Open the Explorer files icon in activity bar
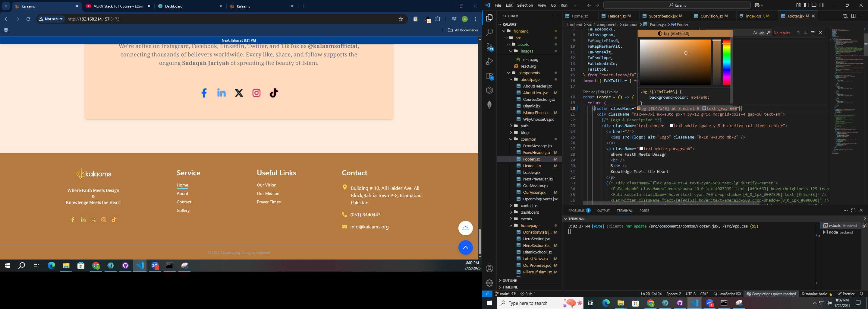Image resolution: width=868 pixels, height=309 pixels. (489, 18)
